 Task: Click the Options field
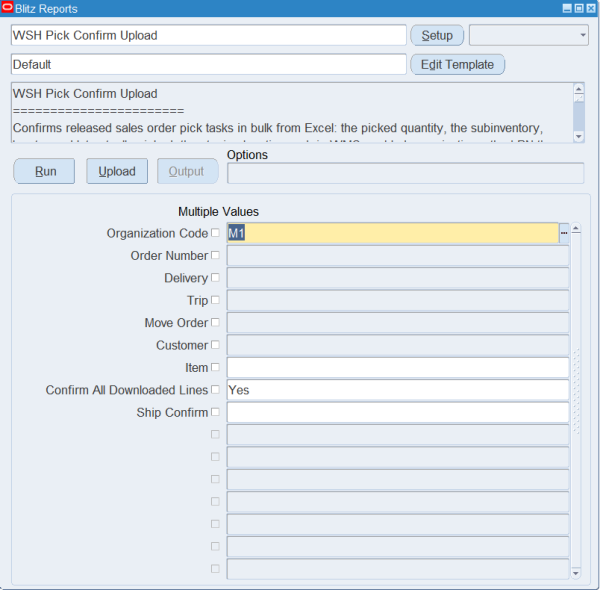[406, 173]
